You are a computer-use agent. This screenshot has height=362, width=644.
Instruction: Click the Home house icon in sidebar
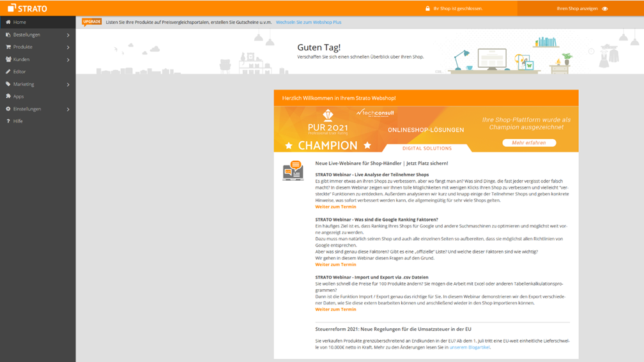click(8, 22)
